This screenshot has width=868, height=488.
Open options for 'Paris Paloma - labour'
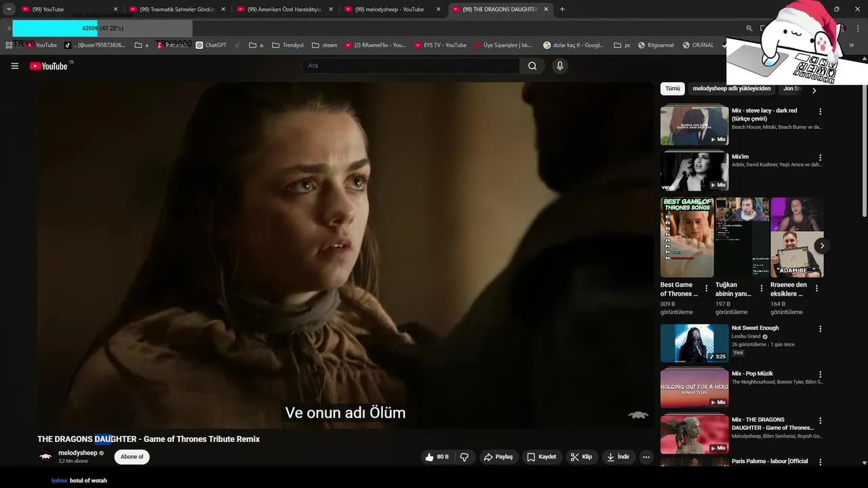click(820, 462)
